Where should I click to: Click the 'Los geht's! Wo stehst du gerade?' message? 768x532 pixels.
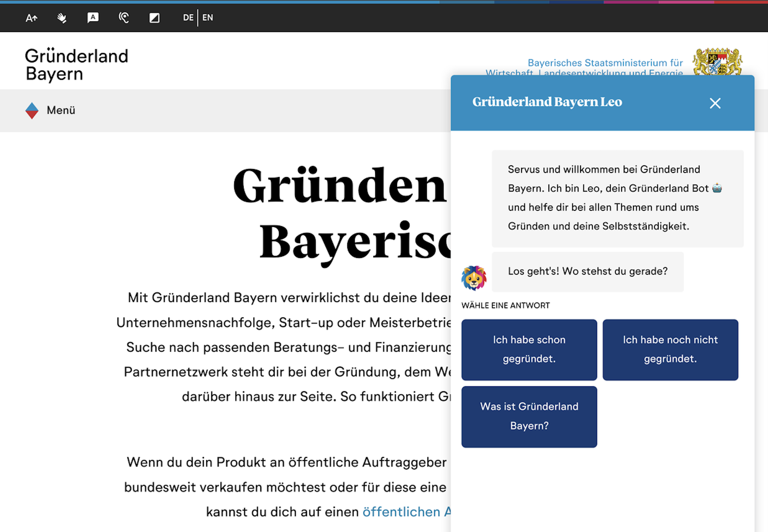point(587,271)
